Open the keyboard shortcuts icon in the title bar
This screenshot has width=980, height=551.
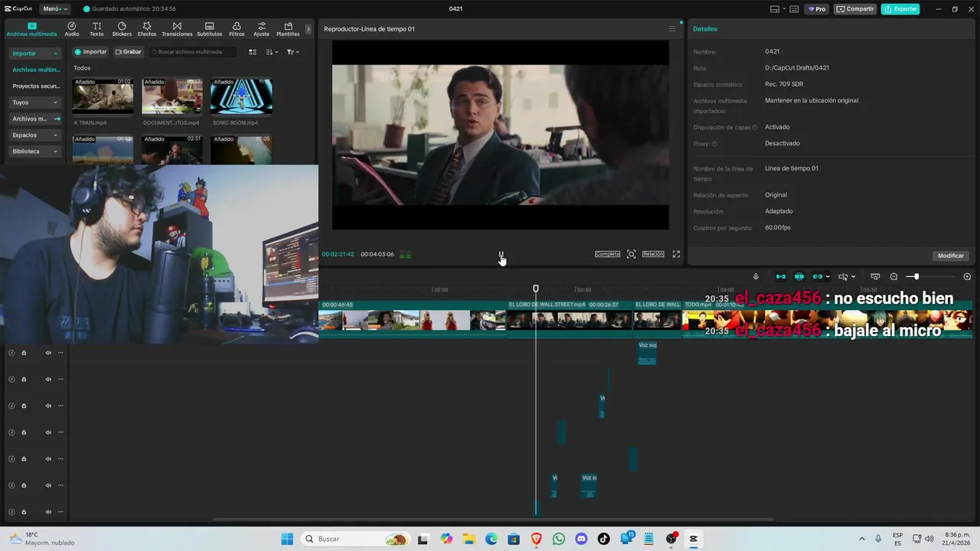tap(794, 9)
